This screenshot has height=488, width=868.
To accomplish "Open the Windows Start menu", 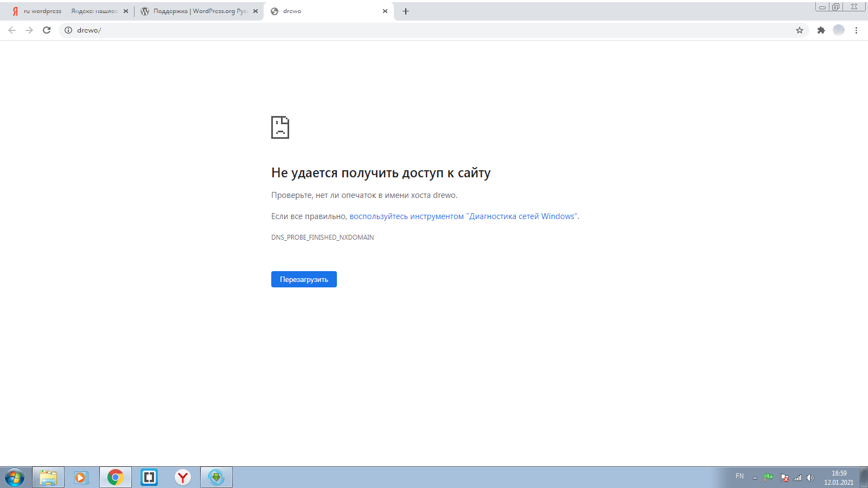I will tap(15, 477).
